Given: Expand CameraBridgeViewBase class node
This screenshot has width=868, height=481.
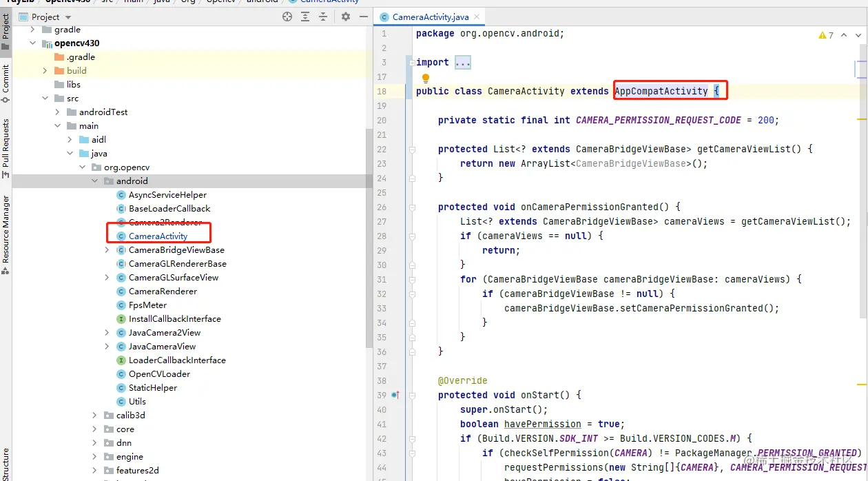Looking at the screenshot, I should (x=107, y=250).
